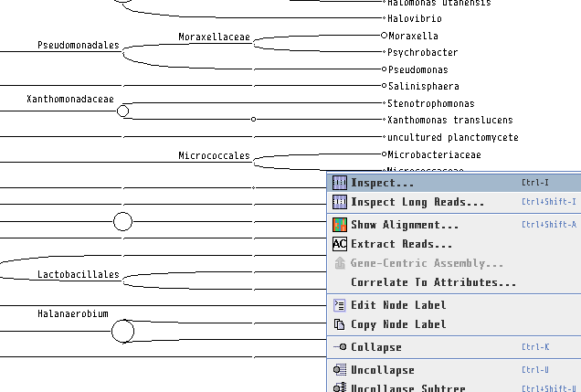This screenshot has height=392, width=581.
Task: Click the Salinisphaera label
Action: (x=424, y=86)
